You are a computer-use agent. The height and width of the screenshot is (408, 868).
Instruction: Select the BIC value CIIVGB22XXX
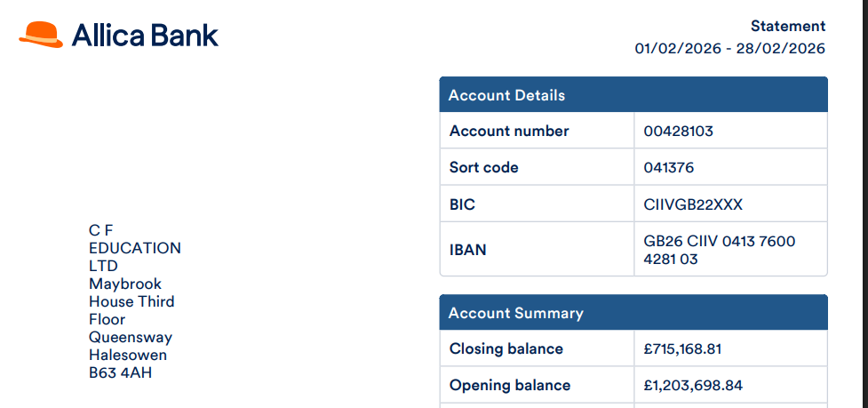click(693, 204)
